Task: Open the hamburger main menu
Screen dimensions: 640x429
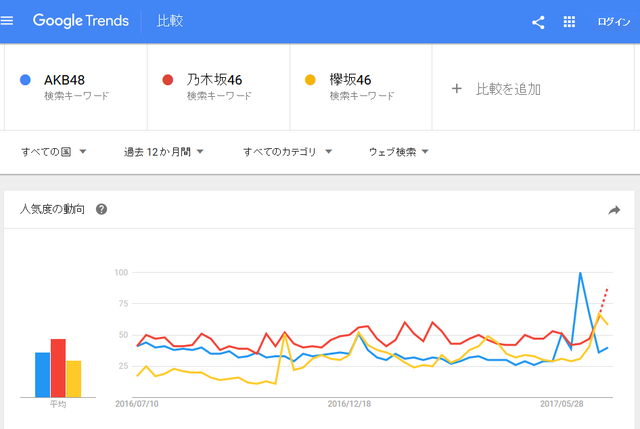Action: click(7, 20)
